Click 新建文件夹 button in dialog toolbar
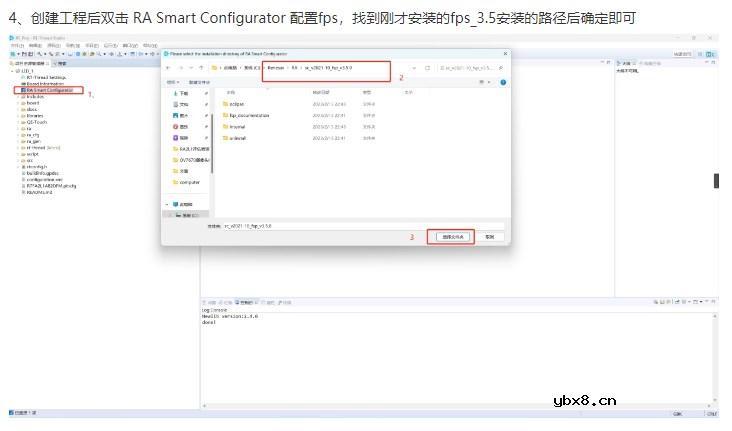732x431 pixels. tap(199, 82)
